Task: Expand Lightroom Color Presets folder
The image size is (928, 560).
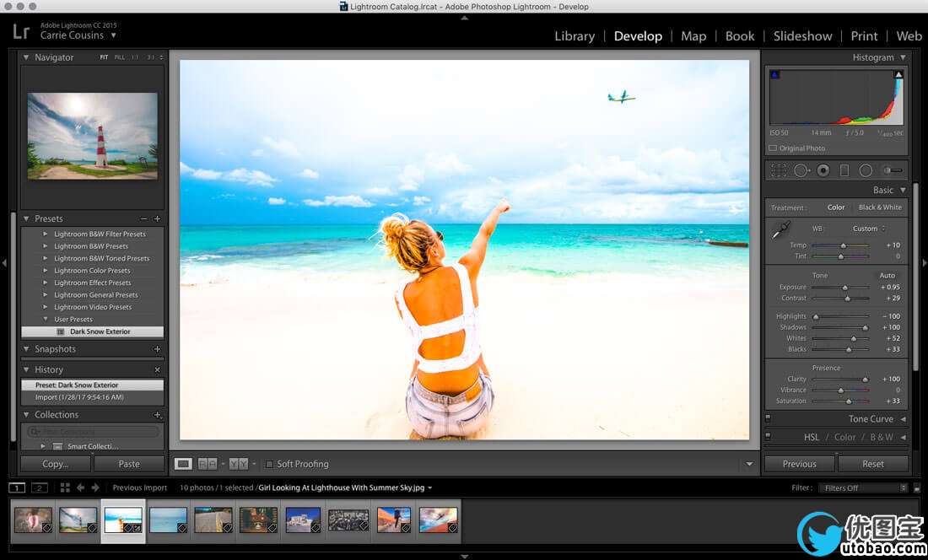Action: point(45,271)
